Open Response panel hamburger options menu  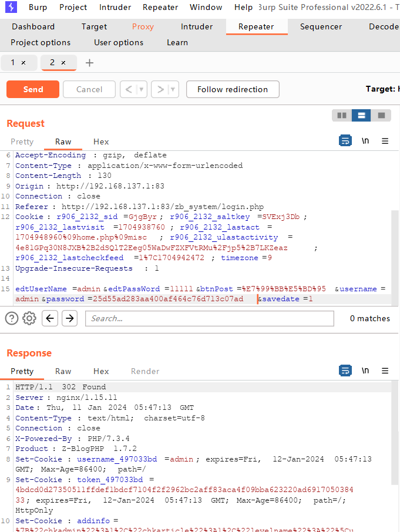[x=385, y=371]
